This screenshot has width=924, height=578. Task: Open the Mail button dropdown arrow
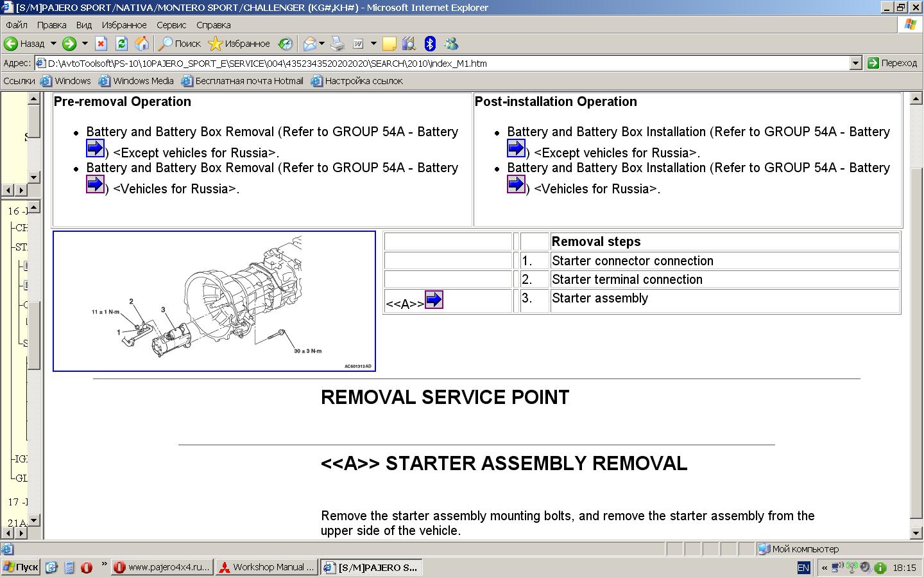[x=322, y=44]
